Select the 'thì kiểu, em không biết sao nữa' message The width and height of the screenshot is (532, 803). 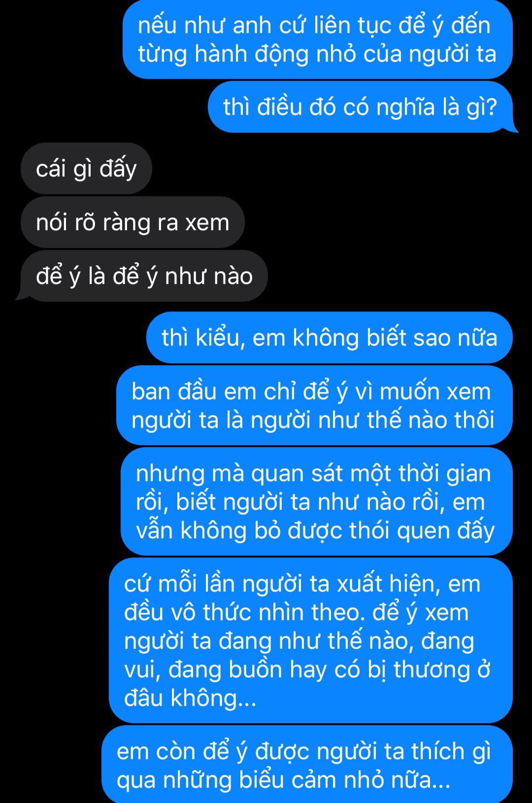click(330, 338)
